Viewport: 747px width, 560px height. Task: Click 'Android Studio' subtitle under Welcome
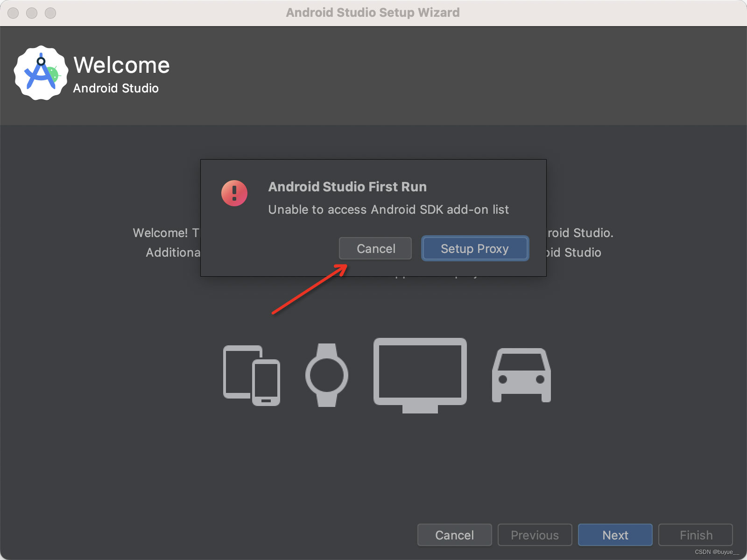(x=116, y=88)
